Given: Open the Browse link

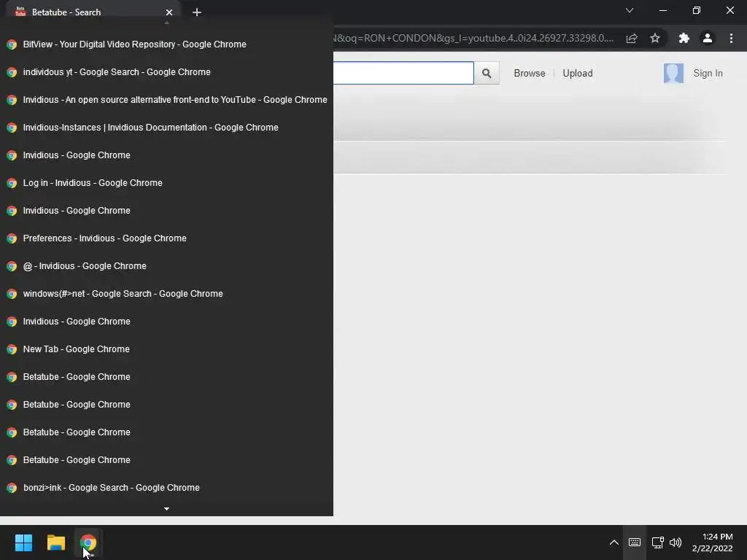Looking at the screenshot, I should pyautogui.click(x=530, y=74).
